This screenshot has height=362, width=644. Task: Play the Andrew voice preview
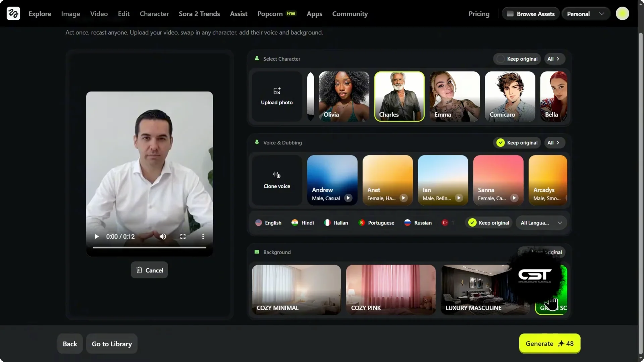349,198
